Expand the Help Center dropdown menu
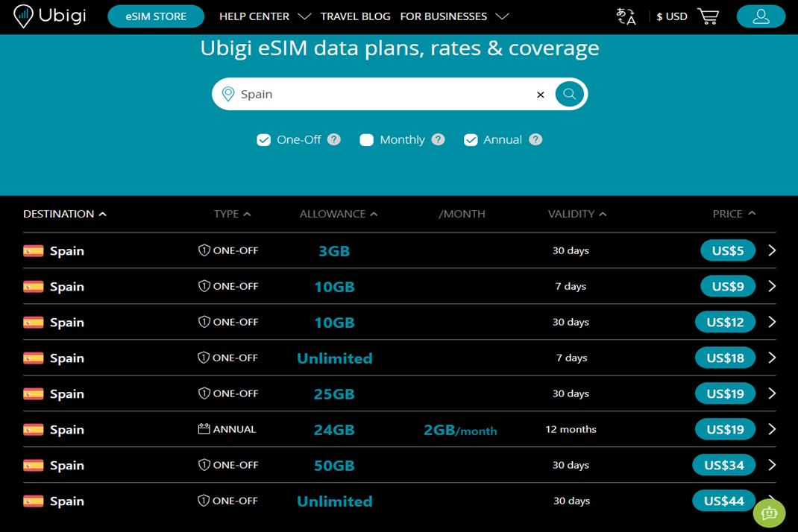 tap(304, 16)
